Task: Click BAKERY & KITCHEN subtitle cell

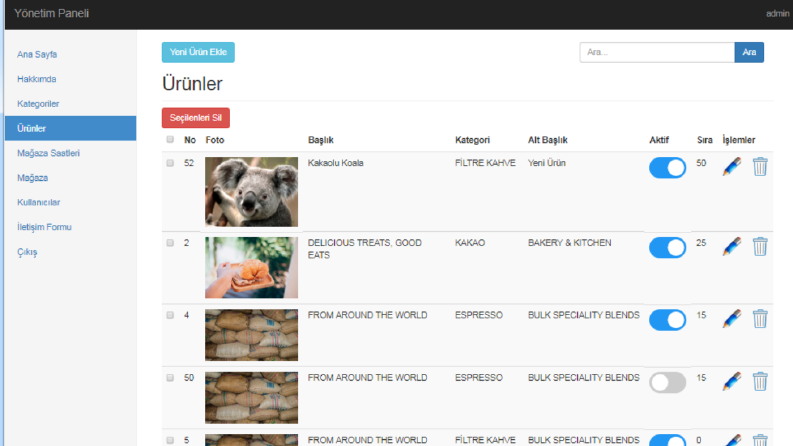Action: (569, 243)
